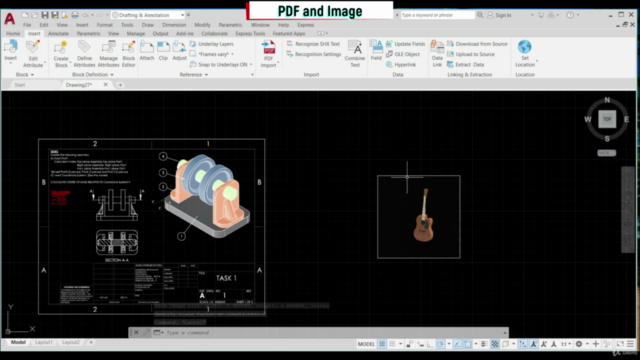Screen dimensions: 640x360
Task: Click the Extract Data tool
Action: (x=465, y=64)
